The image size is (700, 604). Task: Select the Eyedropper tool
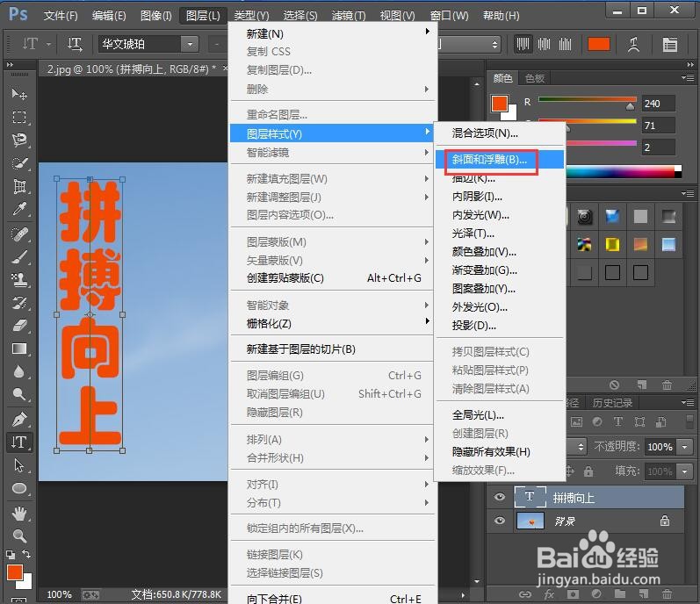18,209
